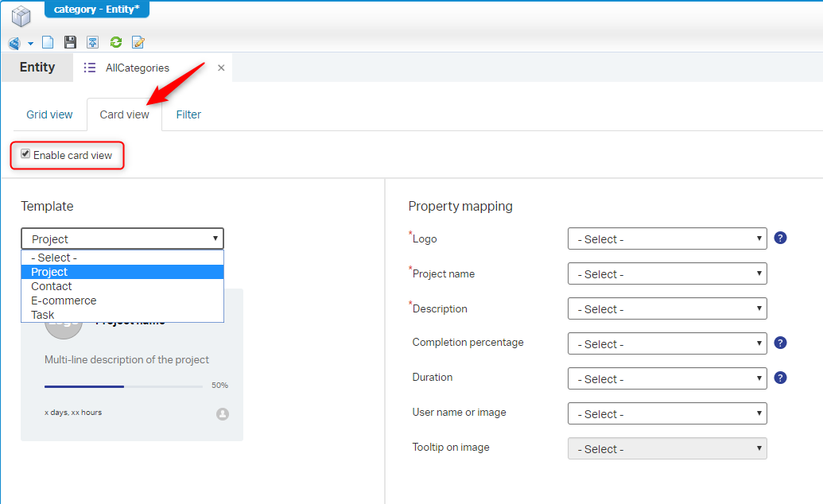The width and height of the screenshot is (823, 504).
Task: Switch to the Grid view tab
Action: click(x=49, y=114)
